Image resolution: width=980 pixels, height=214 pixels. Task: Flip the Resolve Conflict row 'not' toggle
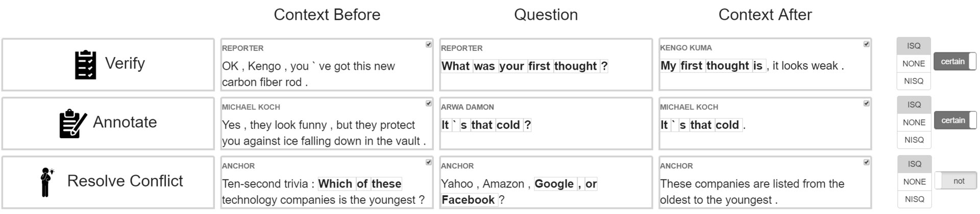coord(955,181)
